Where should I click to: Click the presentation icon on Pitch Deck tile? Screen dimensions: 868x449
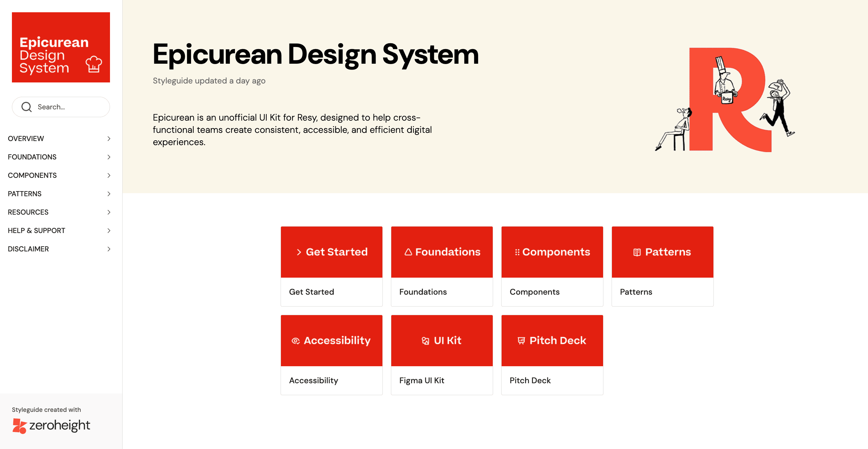521,341
